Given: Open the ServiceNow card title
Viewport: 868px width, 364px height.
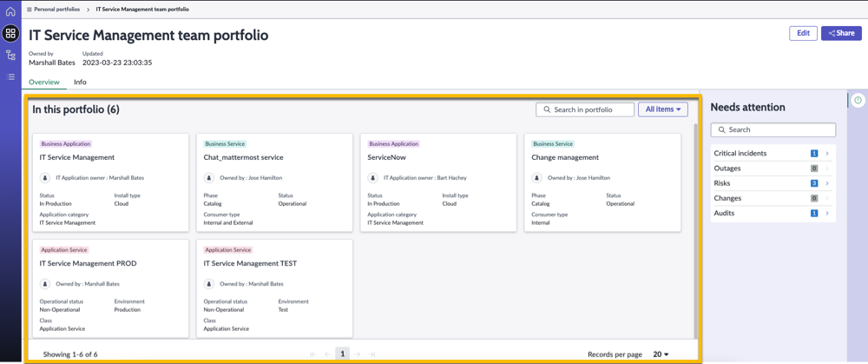Looking at the screenshot, I should [387, 157].
